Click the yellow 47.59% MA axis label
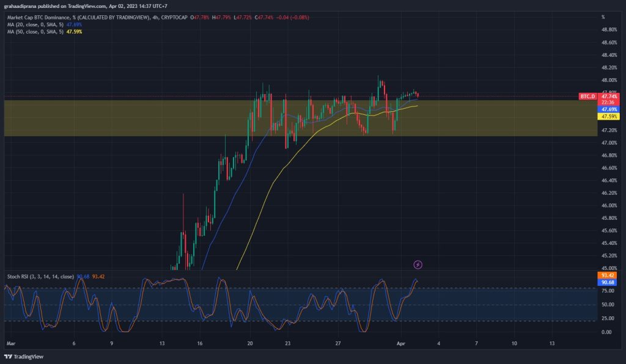Image resolution: width=626 pixels, height=364 pixels. click(609, 117)
